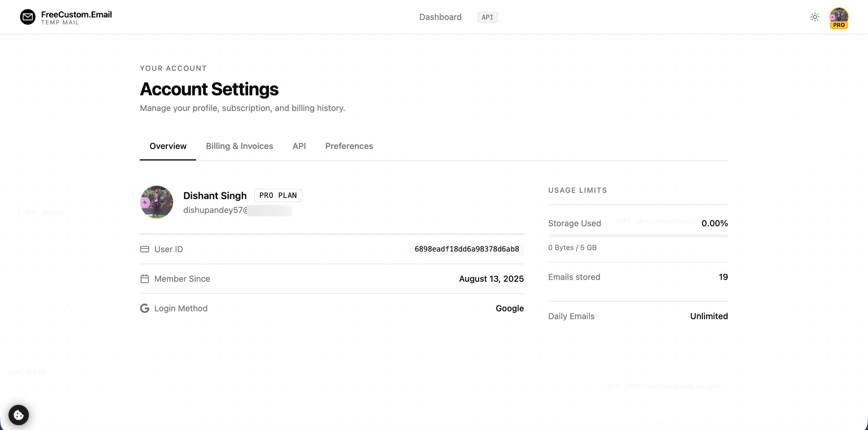This screenshot has height=430, width=868.
Task: Click the Storage Used progress bar
Action: [638, 236]
